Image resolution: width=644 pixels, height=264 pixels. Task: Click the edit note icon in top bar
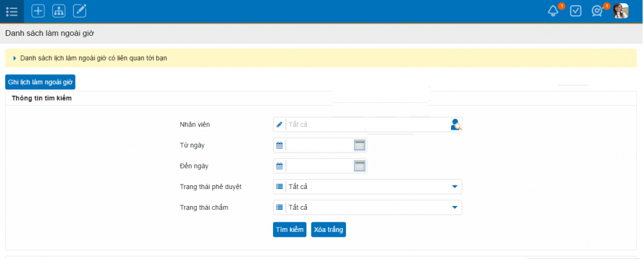(x=79, y=11)
